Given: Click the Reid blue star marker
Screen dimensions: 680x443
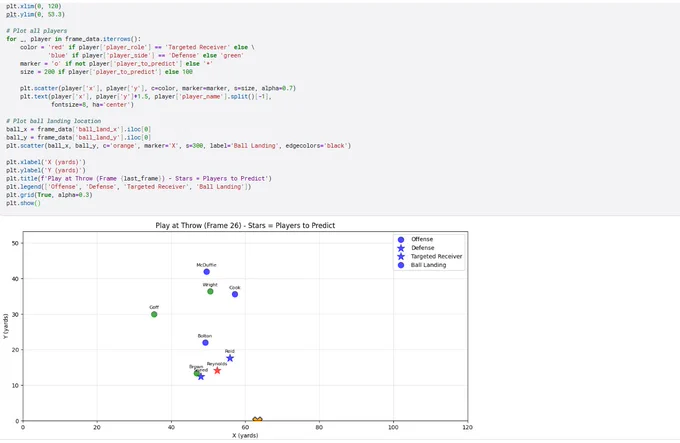Looking at the screenshot, I should 230,358.
